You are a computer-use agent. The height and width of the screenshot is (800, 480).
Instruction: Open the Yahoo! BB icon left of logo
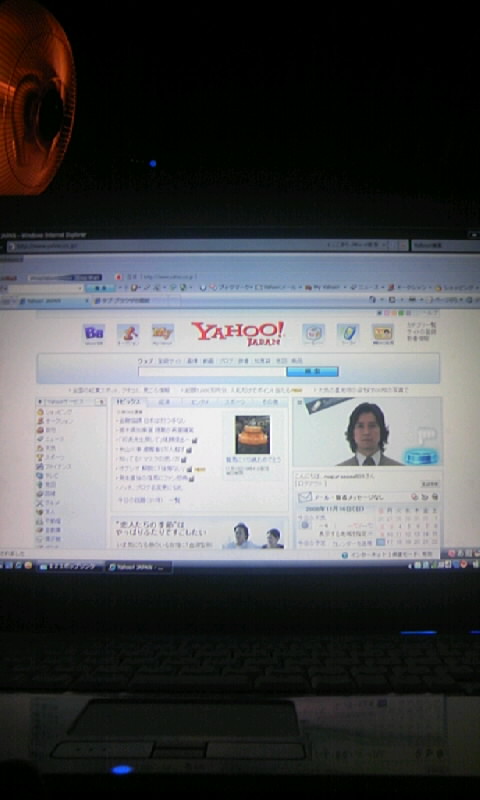94,334
